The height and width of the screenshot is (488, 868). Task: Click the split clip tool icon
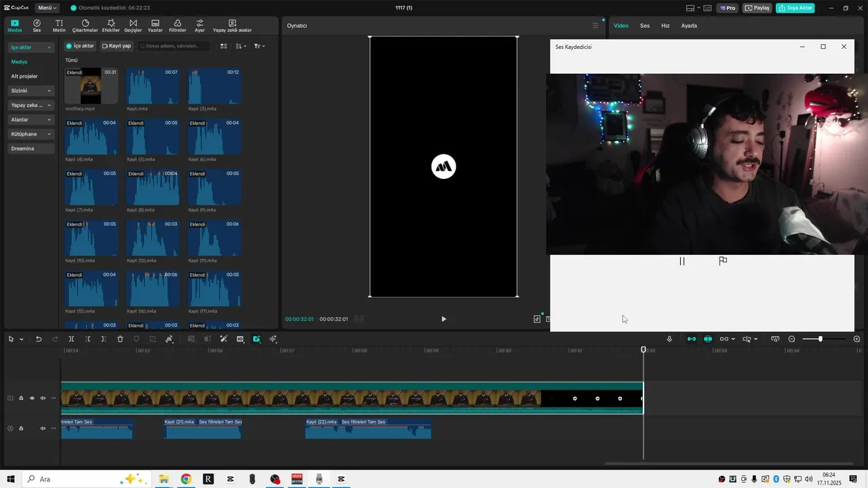[x=71, y=339]
